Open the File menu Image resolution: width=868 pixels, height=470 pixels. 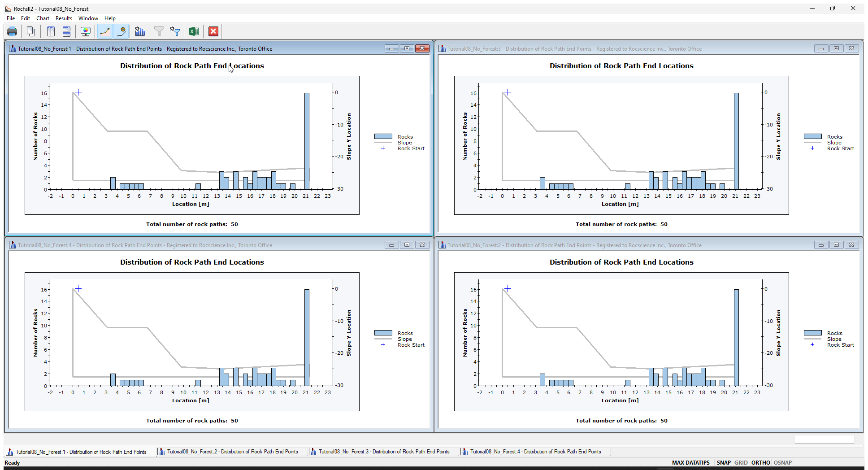tap(11, 18)
